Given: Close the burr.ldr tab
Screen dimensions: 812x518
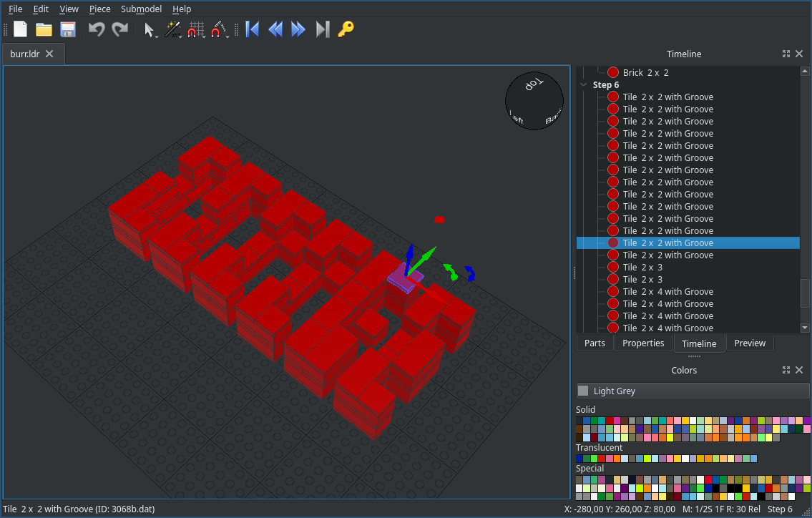Looking at the screenshot, I should (49, 54).
